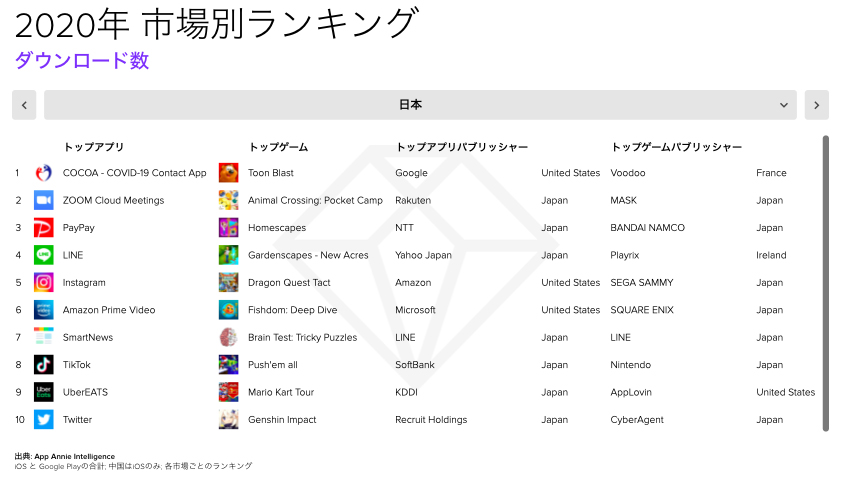Click the country 'Ireland' next to Playrix
This screenshot has width=859, height=478.
coord(771,255)
